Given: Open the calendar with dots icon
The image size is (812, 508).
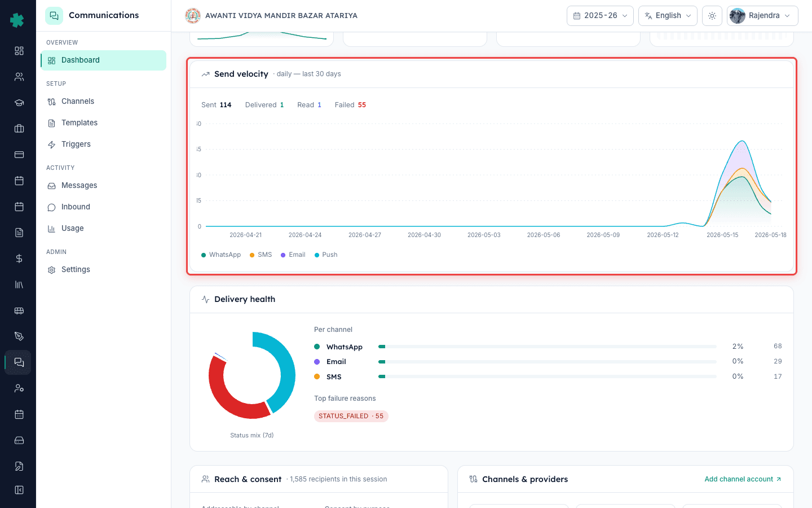Looking at the screenshot, I should (x=19, y=414).
